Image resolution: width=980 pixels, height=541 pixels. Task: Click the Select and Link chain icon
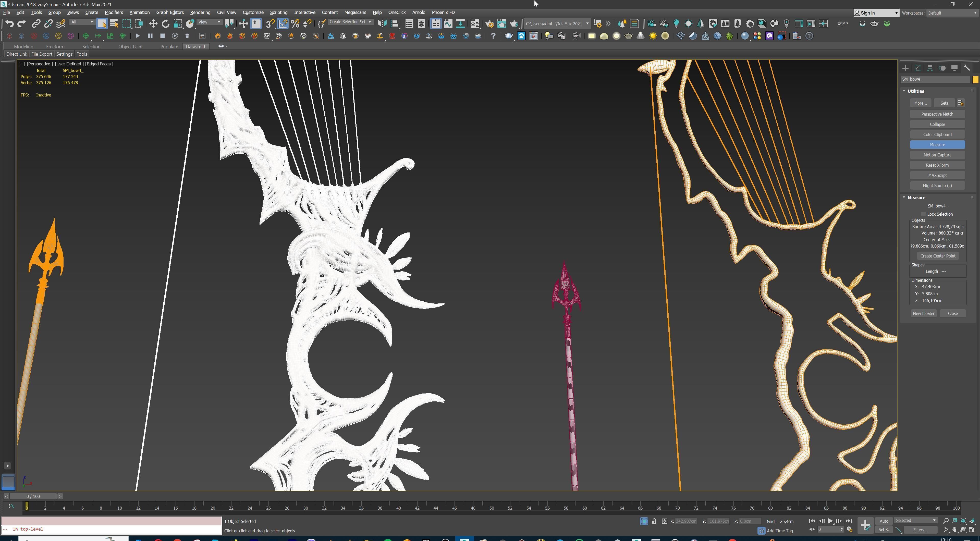[x=36, y=23]
